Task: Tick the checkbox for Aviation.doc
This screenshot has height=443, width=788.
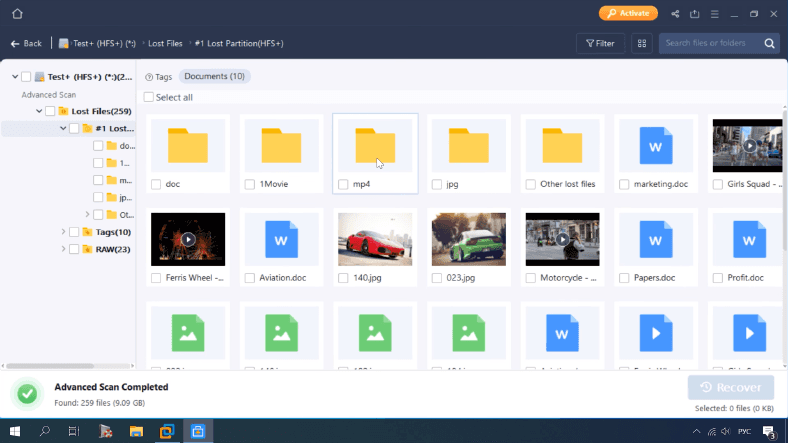Action: 250,278
